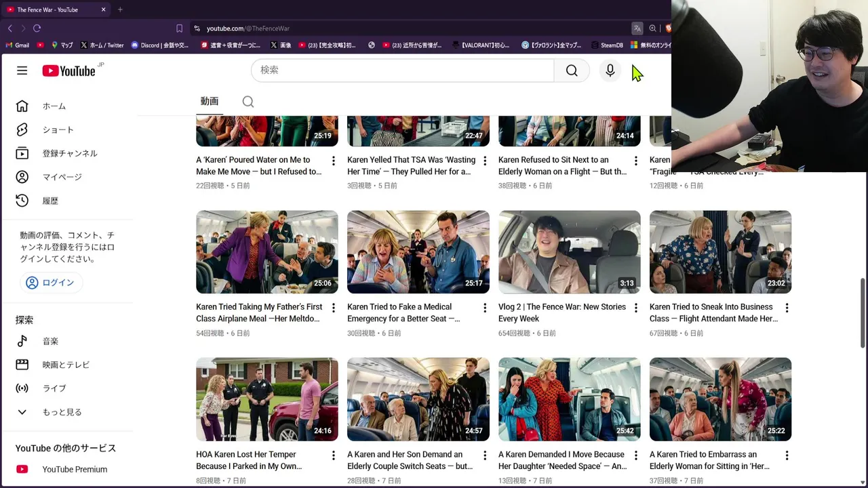Open title 'A 'Karen' Poured Water on Me'
The image size is (868, 488).
(x=258, y=165)
